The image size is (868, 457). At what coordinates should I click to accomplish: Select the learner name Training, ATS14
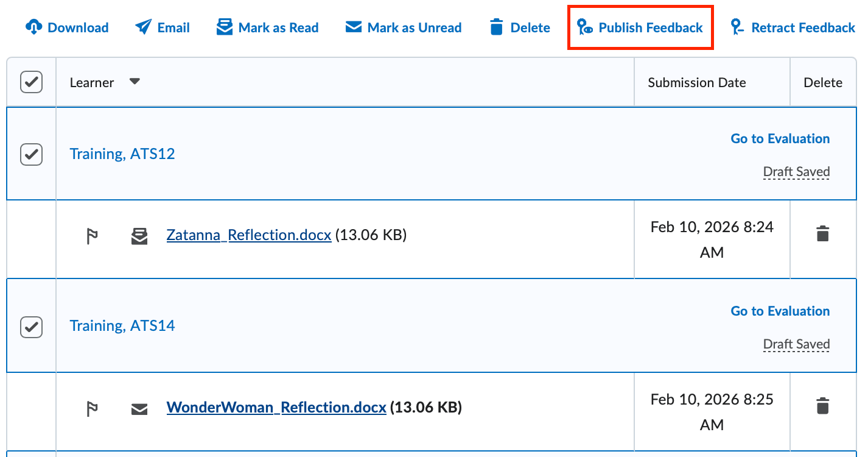[x=122, y=325]
